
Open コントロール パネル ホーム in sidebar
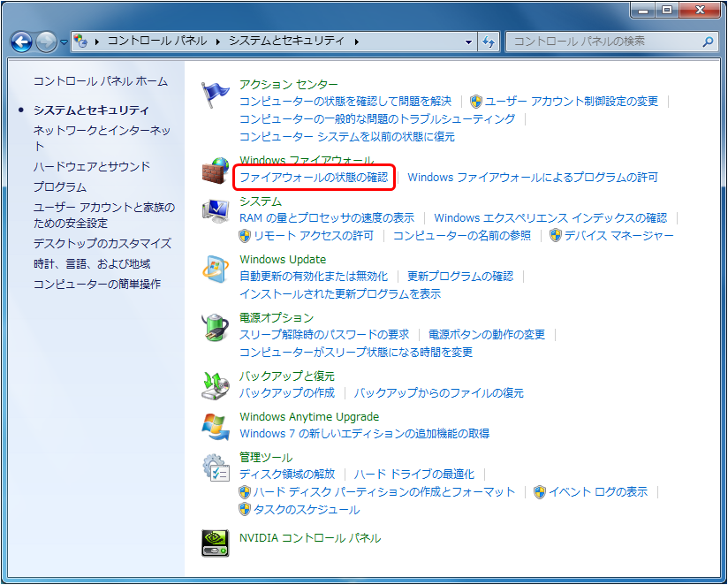click(x=101, y=81)
